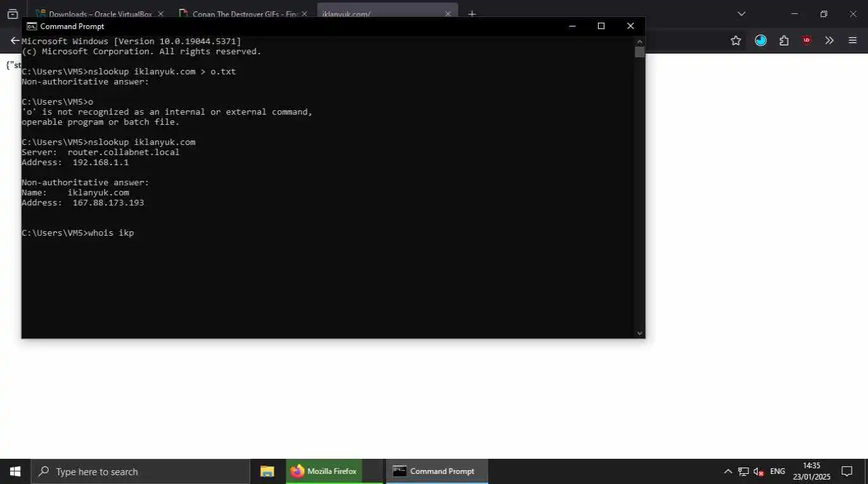Expand the list all tabs chevron in Firefox
The image size is (868, 484).
pyautogui.click(x=741, y=14)
